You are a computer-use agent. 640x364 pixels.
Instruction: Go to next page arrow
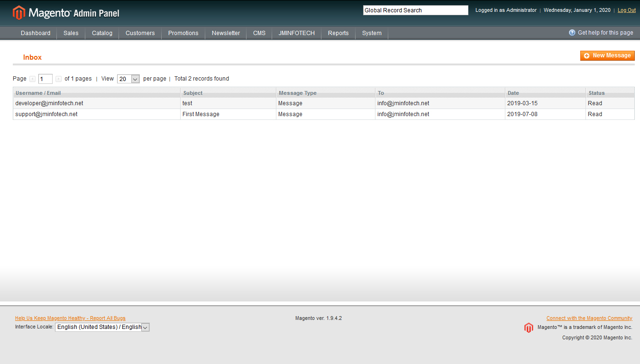coord(58,79)
